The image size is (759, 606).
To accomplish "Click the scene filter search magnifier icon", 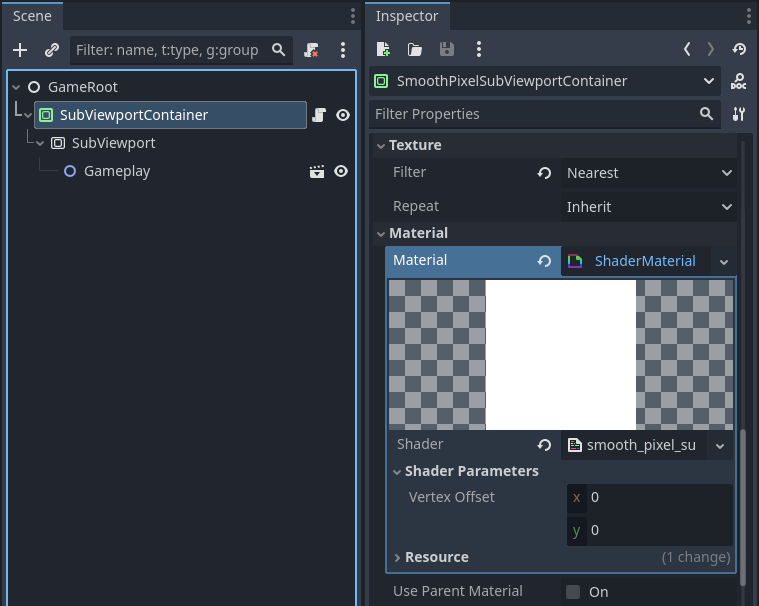I will (x=278, y=49).
